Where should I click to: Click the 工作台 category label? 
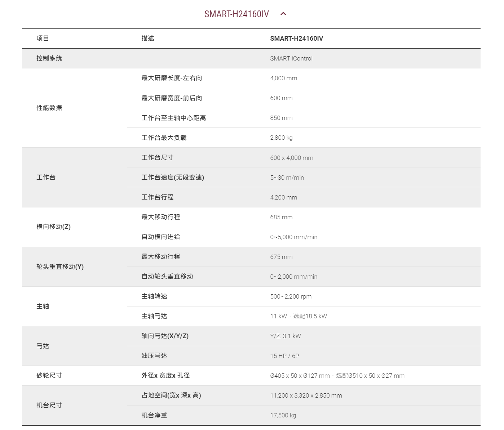[x=46, y=177]
